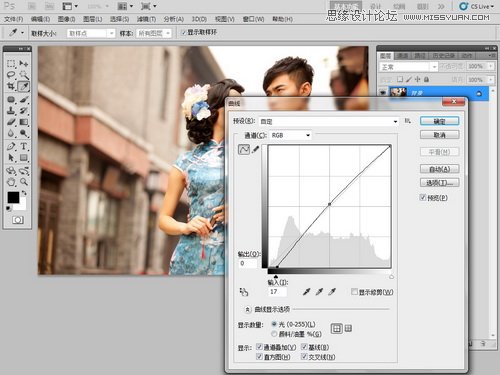Select the Blur drop tool
Viewport: 500px width, 375px height.
click(x=11, y=133)
